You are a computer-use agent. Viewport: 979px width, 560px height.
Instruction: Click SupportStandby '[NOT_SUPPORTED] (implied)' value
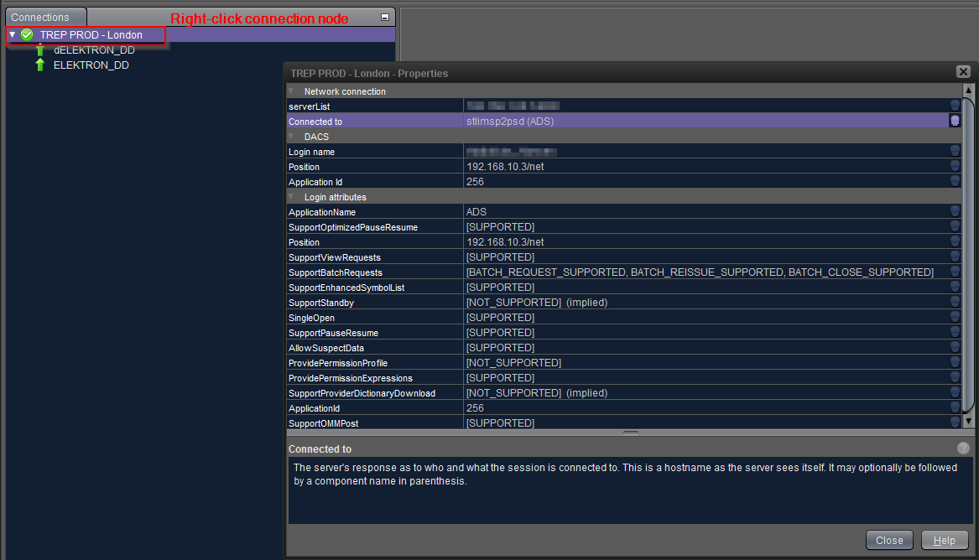[x=537, y=303]
